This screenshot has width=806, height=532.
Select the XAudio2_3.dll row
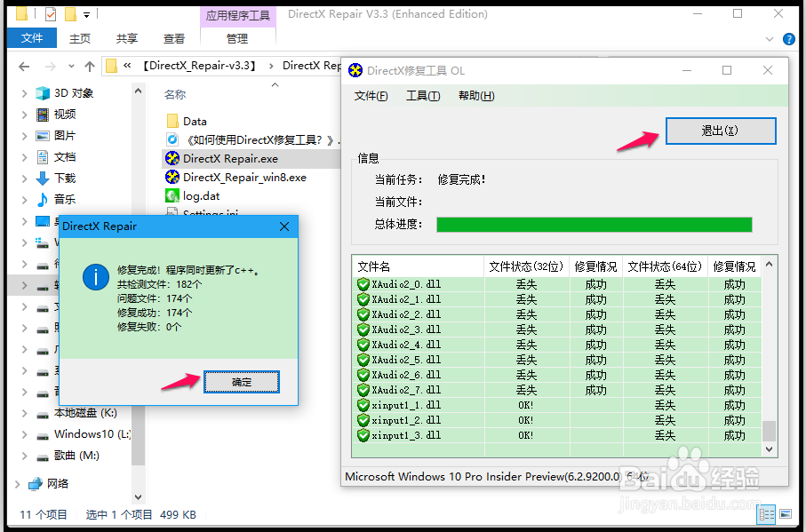click(557, 330)
